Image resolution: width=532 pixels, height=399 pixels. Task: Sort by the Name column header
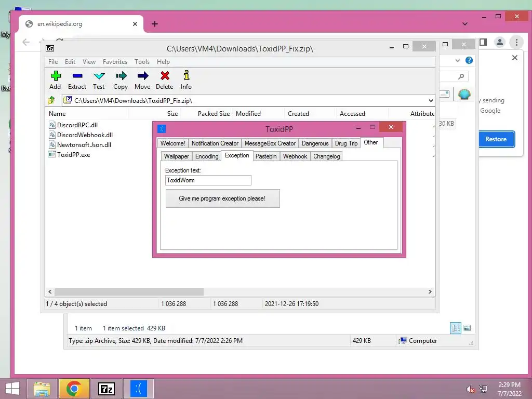point(87,114)
